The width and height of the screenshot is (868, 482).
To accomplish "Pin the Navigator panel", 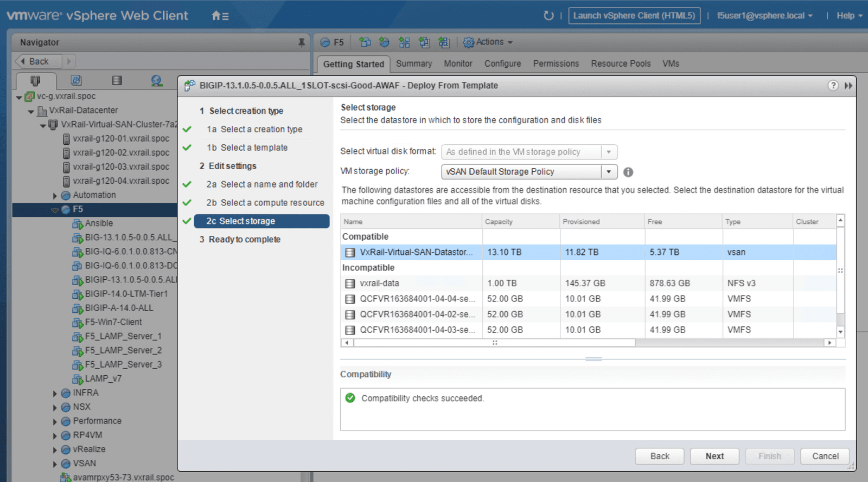I will click(302, 42).
